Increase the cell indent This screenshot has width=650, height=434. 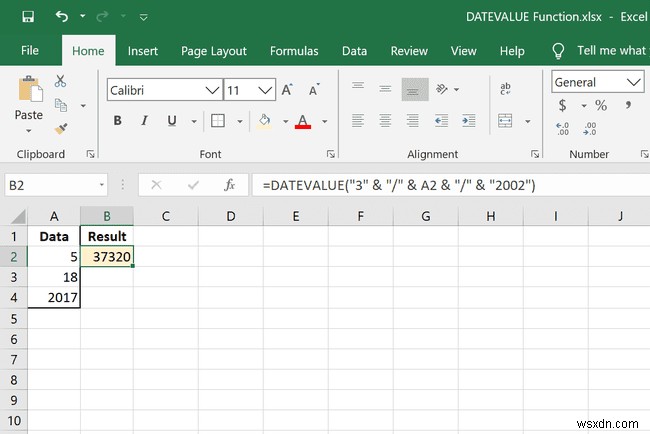point(469,121)
